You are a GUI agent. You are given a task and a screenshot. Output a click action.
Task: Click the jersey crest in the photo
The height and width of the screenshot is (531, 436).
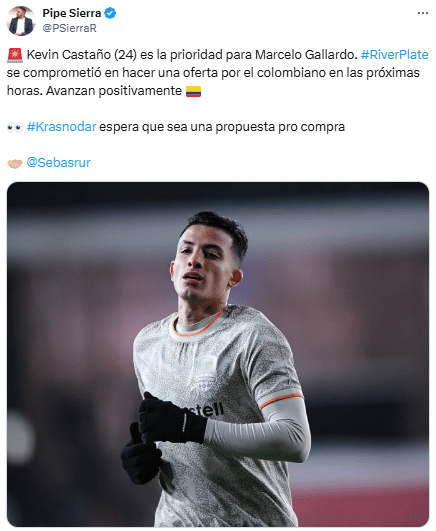205,373
